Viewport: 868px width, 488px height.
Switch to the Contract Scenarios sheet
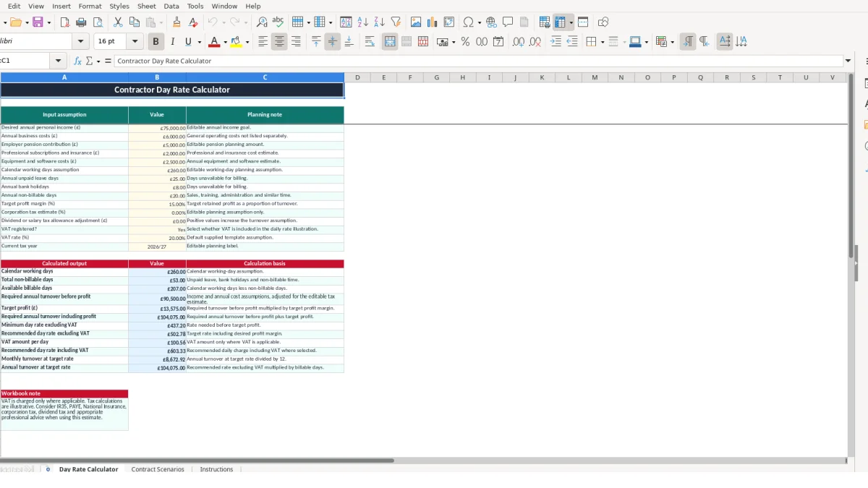point(158,469)
